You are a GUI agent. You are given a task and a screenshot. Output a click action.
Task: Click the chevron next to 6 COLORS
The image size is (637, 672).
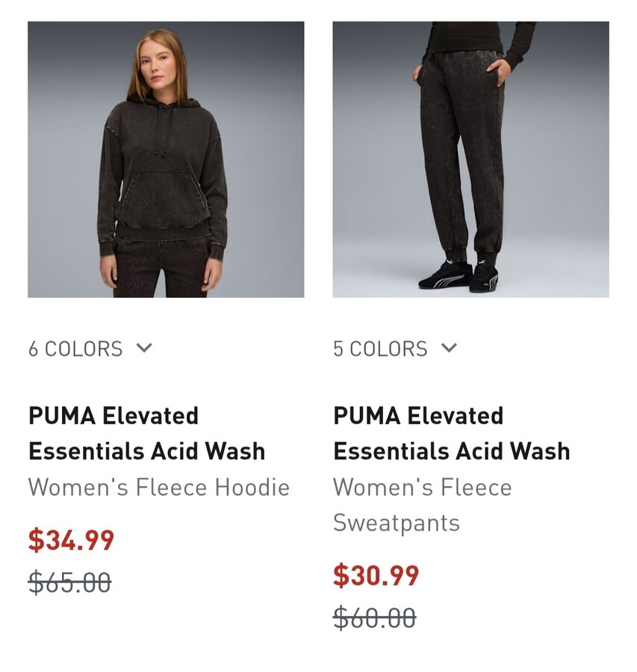click(x=144, y=347)
